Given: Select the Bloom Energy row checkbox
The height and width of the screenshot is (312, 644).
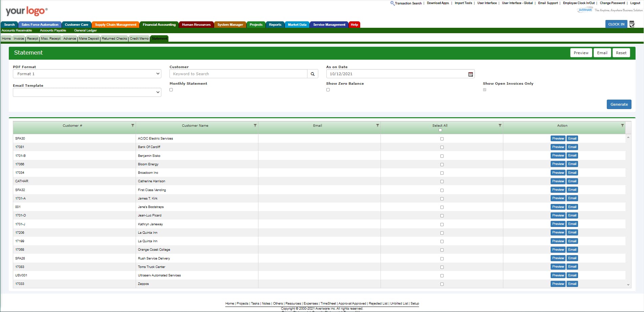Looking at the screenshot, I should pos(442,165).
